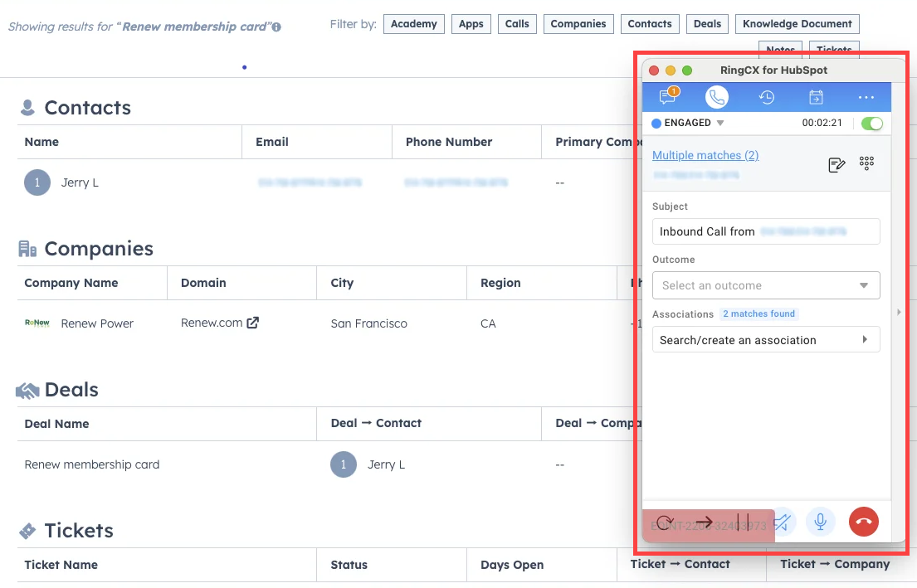Click Jerry L avatar in Contacts table
917x588 pixels.
(x=37, y=182)
